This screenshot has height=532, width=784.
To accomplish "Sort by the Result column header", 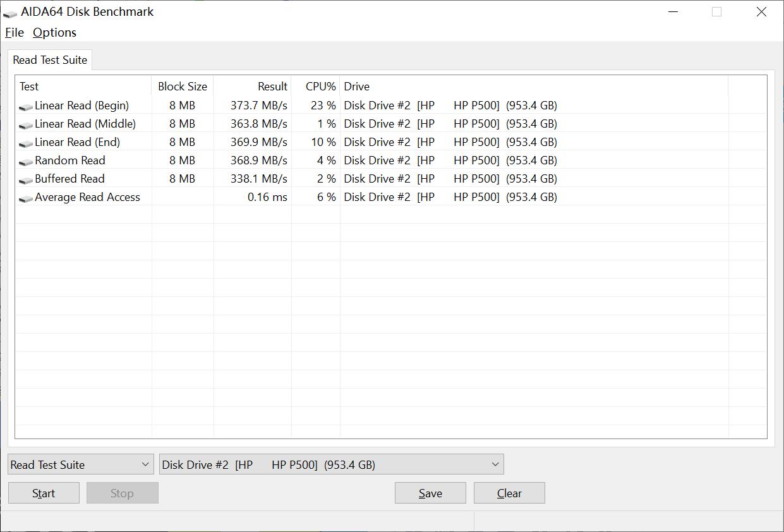I will (253, 87).
